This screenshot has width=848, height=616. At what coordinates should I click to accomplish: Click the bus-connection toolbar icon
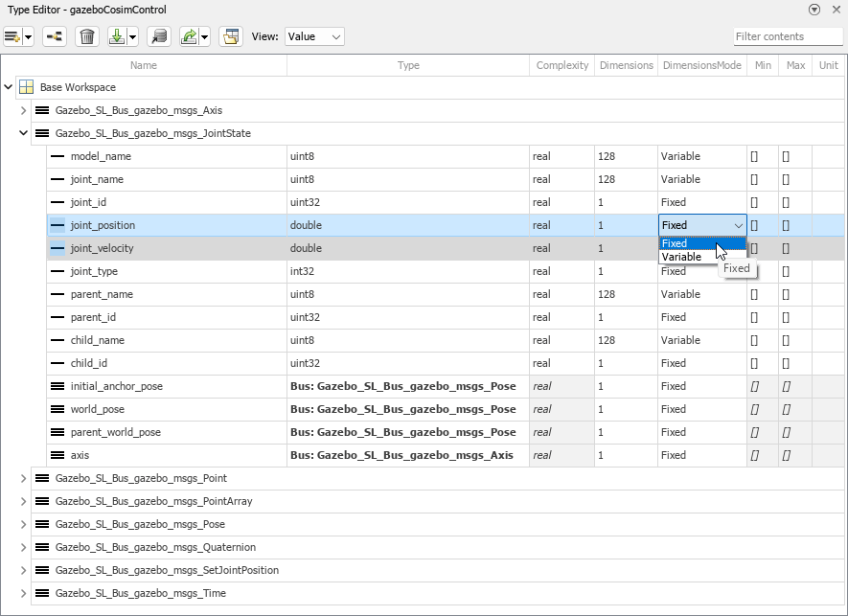pyautogui.click(x=54, y=36)
